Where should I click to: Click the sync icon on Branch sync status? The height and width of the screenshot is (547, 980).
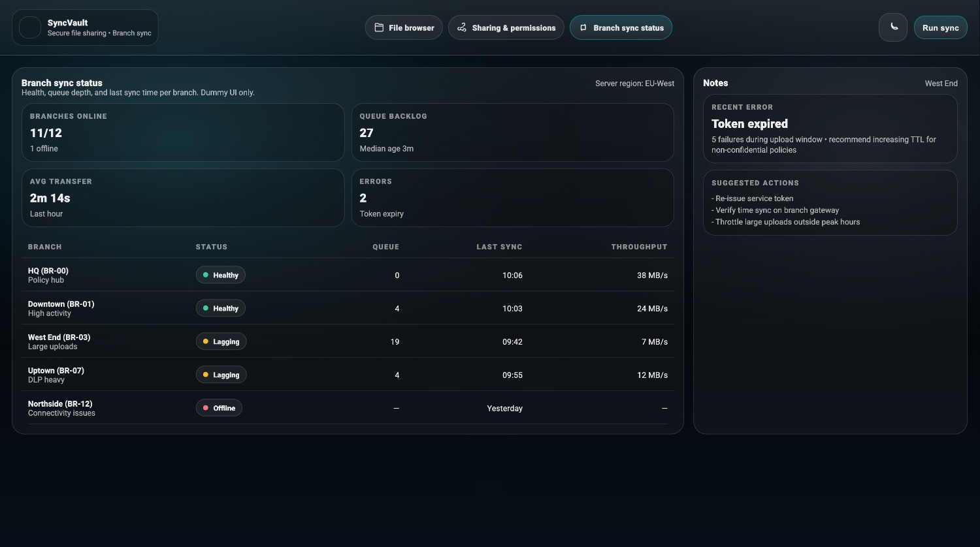pos(582,27)
